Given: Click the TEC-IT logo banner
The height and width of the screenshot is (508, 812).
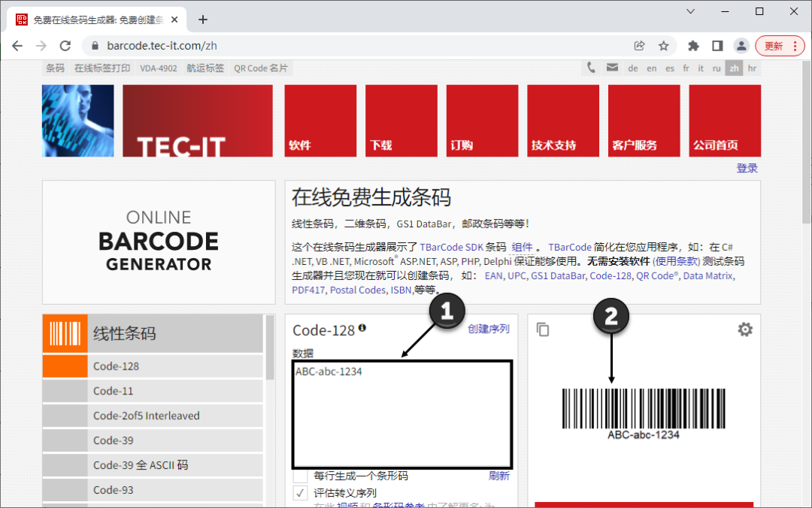Looking at the screenshot, I should [197, 120].
